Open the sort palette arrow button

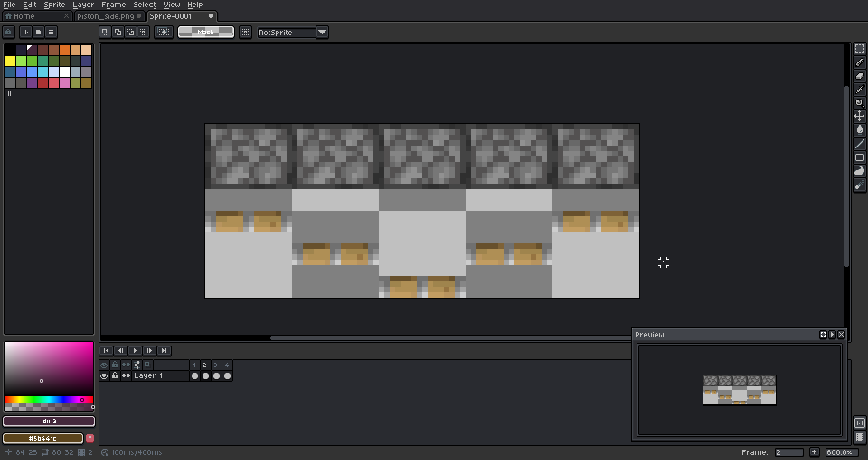click(26, 32)
